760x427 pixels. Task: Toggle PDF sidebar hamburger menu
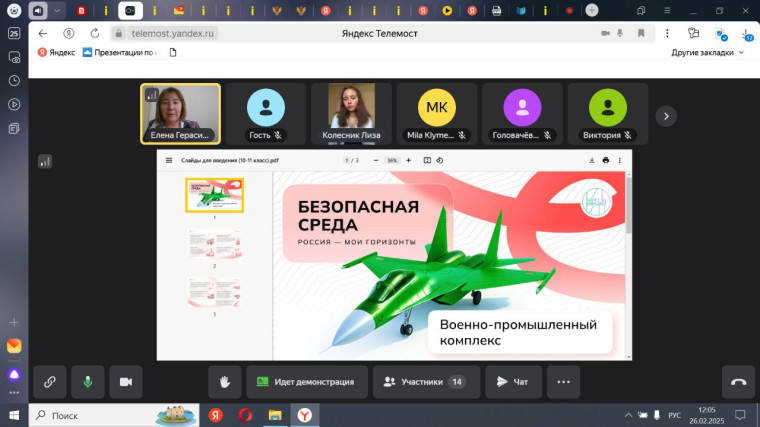point(169,160)
